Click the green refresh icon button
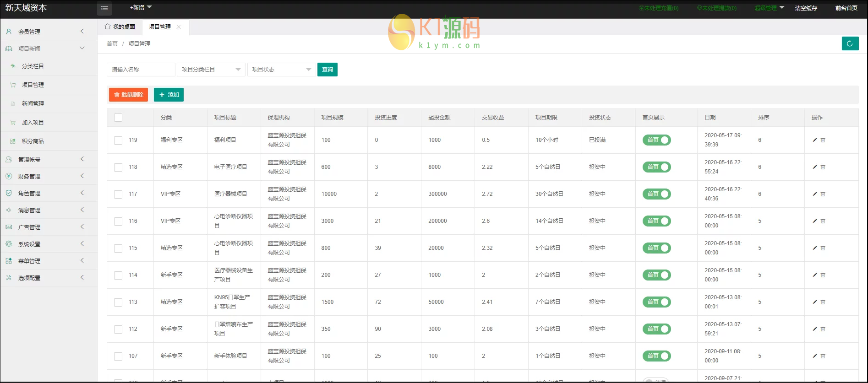 [x=850, y=43]
